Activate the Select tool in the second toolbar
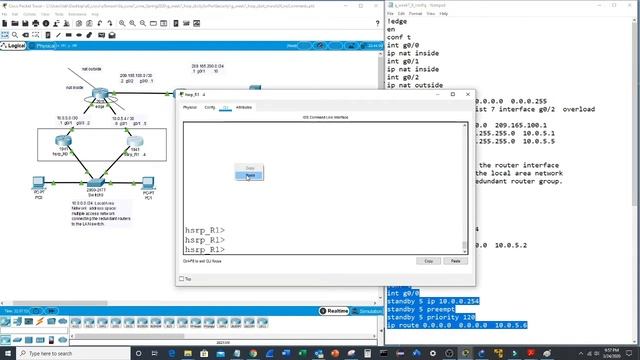This screenshot has width=640, height=360. pos(5,35)
